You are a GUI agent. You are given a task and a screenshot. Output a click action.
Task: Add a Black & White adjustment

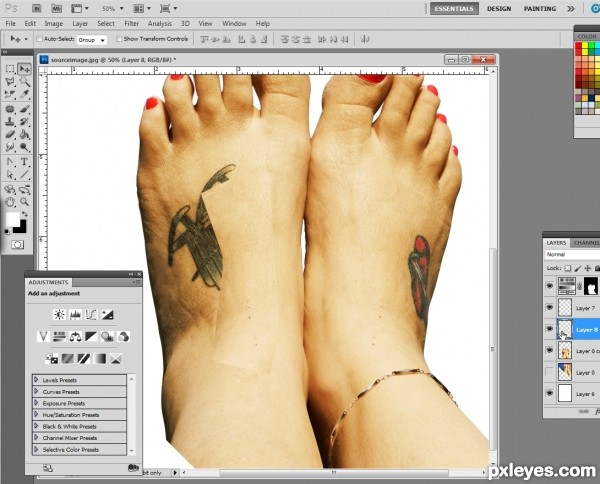91,337
